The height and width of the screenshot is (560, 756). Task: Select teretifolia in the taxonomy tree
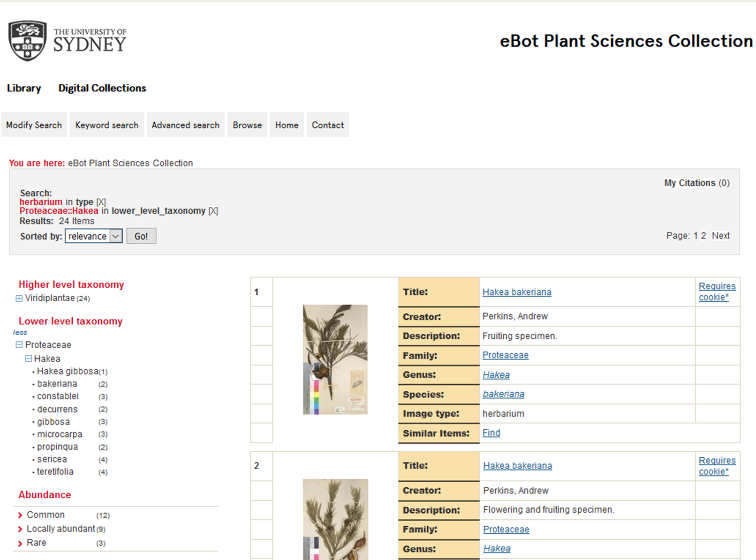55,472
